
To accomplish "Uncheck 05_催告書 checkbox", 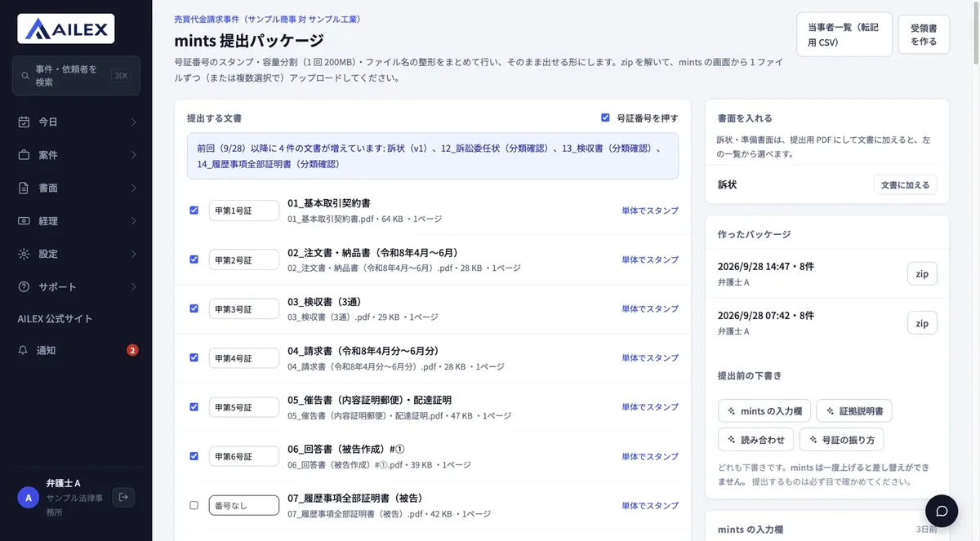I will tap(194, 406).
